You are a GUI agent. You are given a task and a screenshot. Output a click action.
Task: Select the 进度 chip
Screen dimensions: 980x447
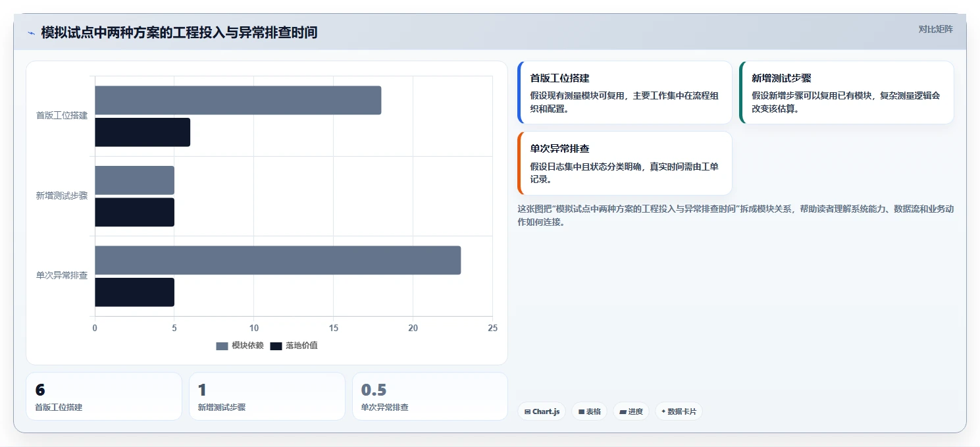click(631, 411)
